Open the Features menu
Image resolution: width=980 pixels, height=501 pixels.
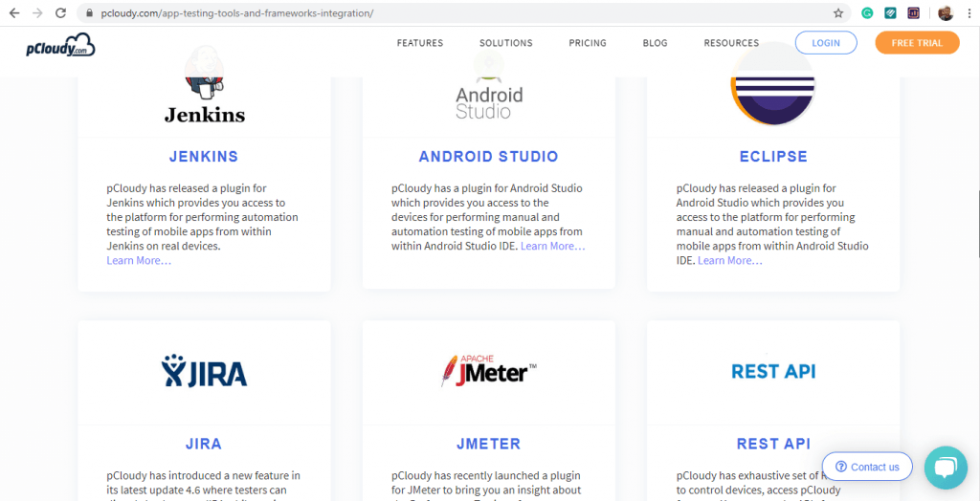click(420, 43)
